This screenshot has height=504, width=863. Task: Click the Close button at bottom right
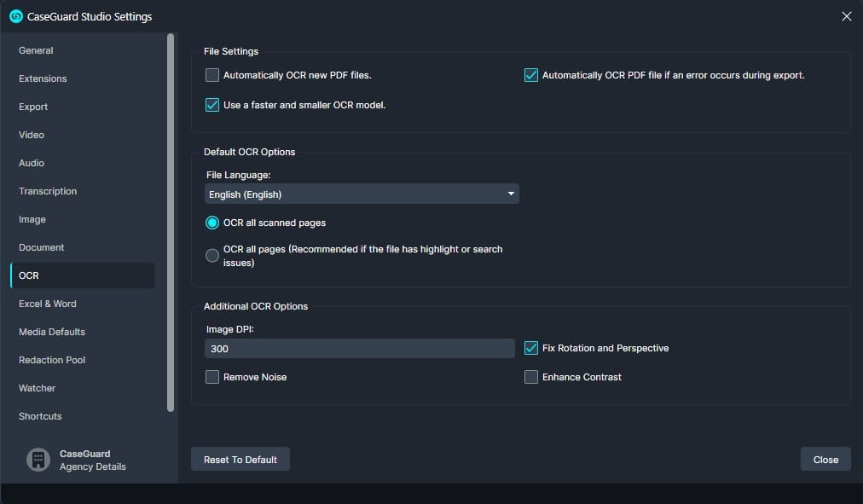pos(825,460)
